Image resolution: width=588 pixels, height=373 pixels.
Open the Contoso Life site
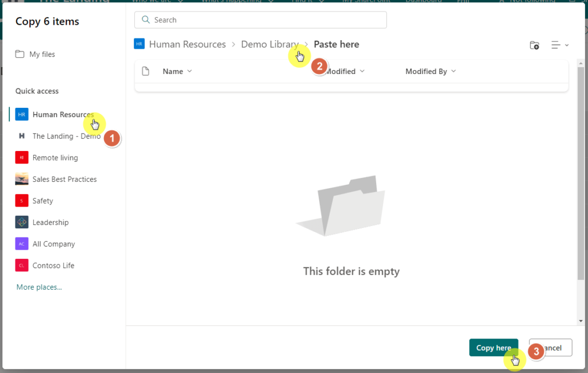click(53, 266)
